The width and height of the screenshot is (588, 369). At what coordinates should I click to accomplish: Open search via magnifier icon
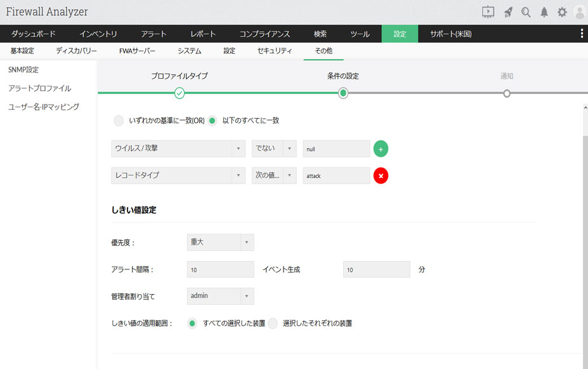click(x=526, y=12)
